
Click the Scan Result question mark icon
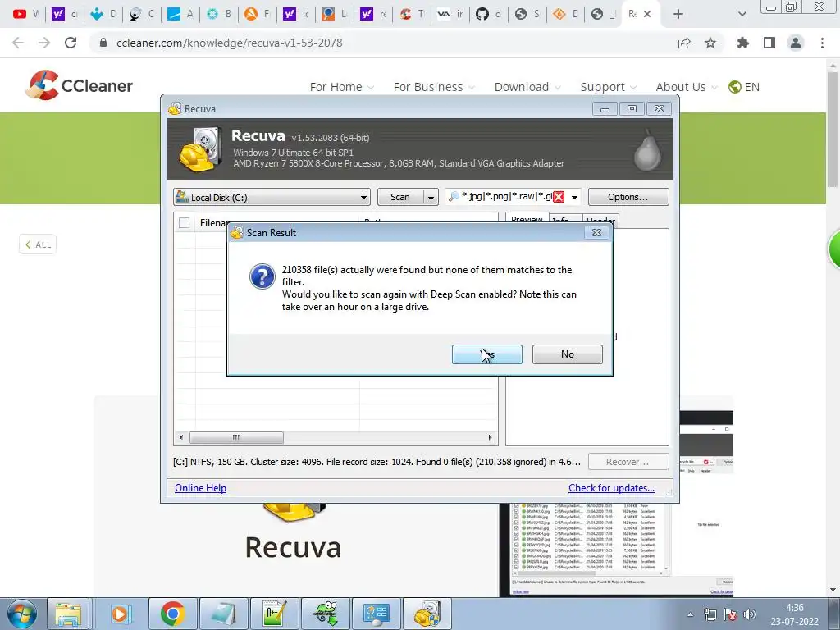pyautogui.click(x=262, y=276)
